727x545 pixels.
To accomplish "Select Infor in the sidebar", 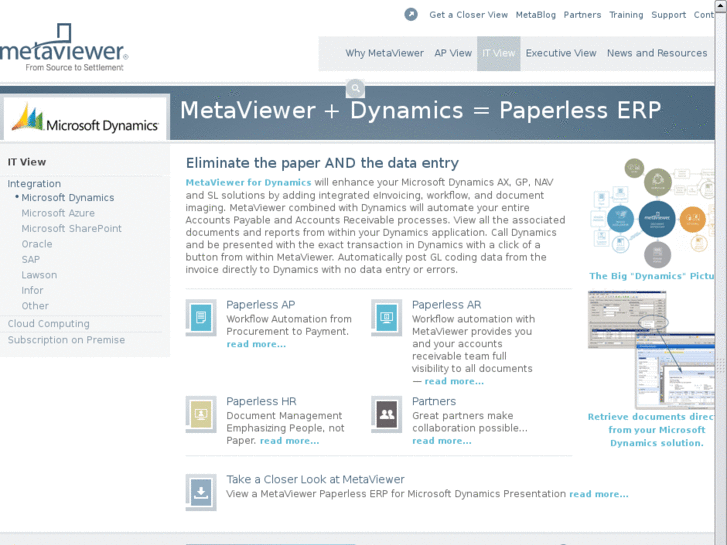I will tap(32, 290).
